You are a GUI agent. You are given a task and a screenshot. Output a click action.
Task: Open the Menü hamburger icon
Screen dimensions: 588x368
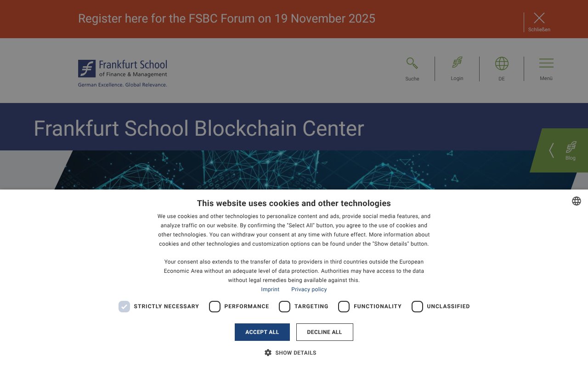click(546, 63)
